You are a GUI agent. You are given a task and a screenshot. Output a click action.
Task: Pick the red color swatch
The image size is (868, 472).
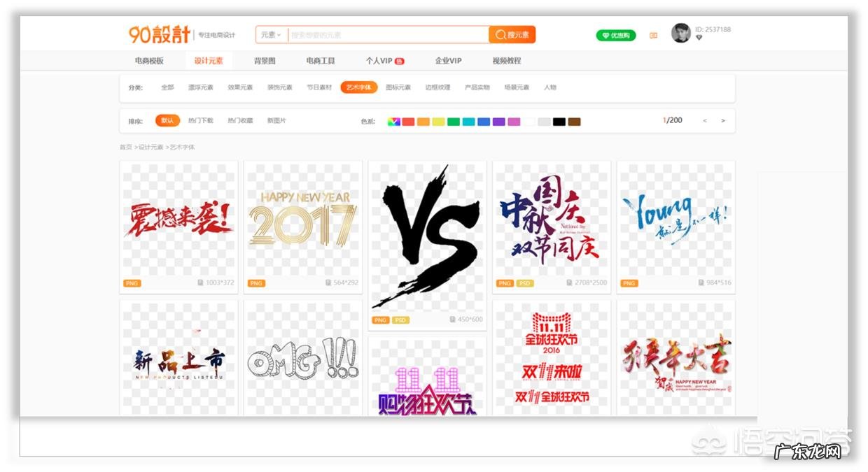pyautogui.click(x=408, y=122)
